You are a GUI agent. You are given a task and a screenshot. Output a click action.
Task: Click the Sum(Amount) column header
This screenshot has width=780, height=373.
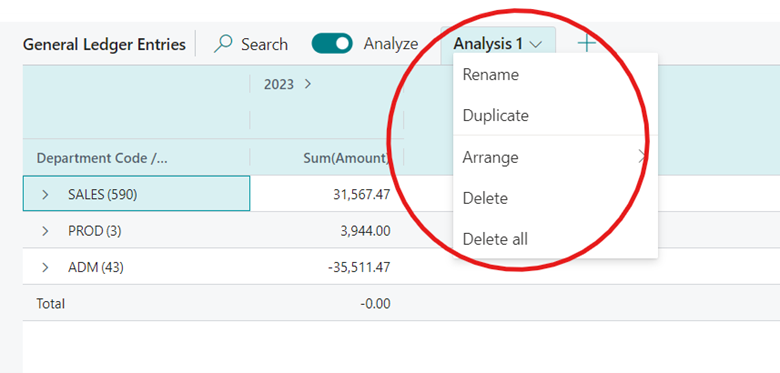(347, 158)
